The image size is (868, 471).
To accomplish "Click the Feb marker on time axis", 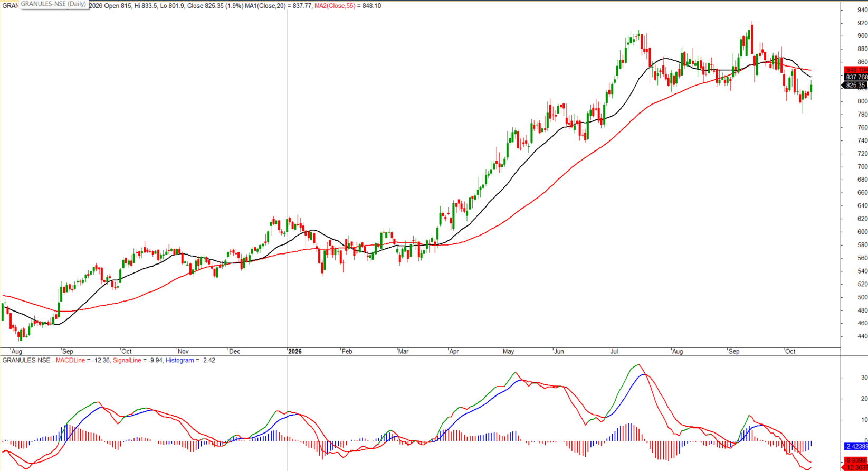I will click(x=346, y=351).
